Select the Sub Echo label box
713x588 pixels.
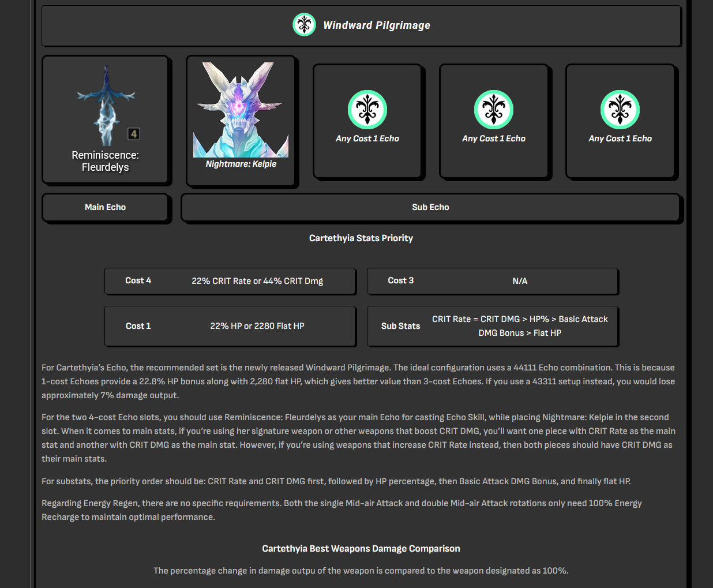[430, 207]
